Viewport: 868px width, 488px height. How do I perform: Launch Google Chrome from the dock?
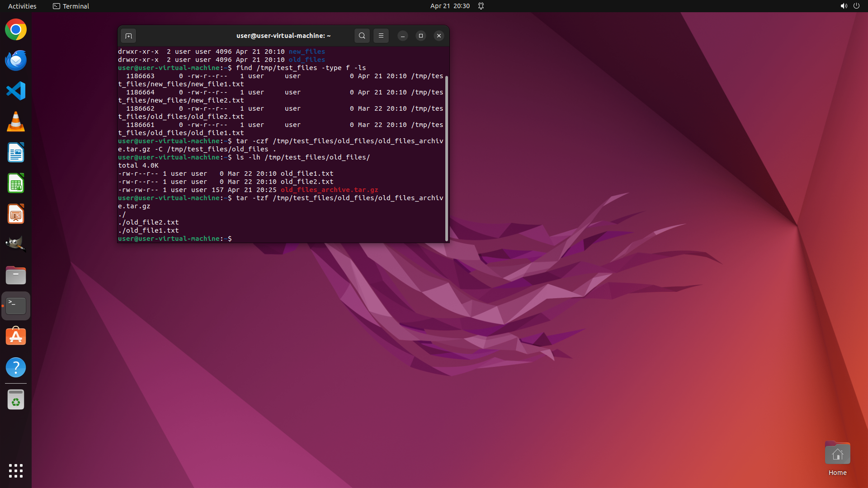16,30
